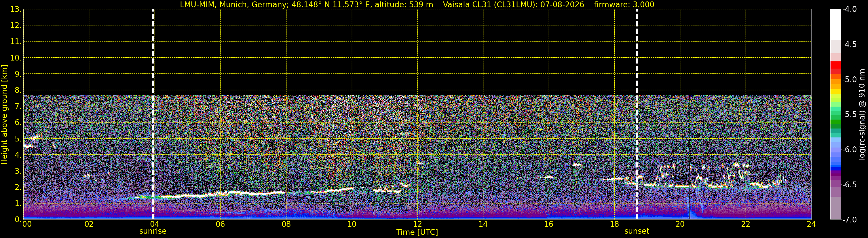Click the sunrise label below the axis

click(x=153, y=231)
